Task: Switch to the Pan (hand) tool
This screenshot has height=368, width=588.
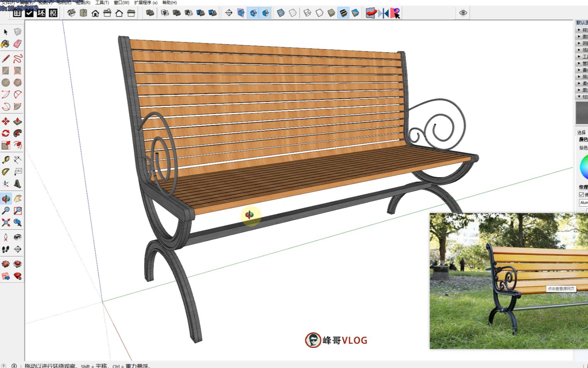Action: pos(17,198)
